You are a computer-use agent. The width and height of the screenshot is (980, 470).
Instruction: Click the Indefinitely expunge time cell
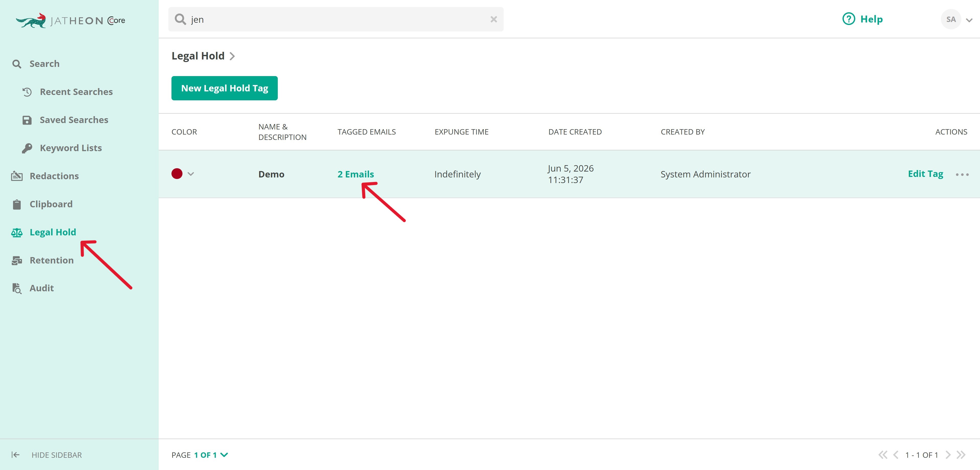coord(457,174)
